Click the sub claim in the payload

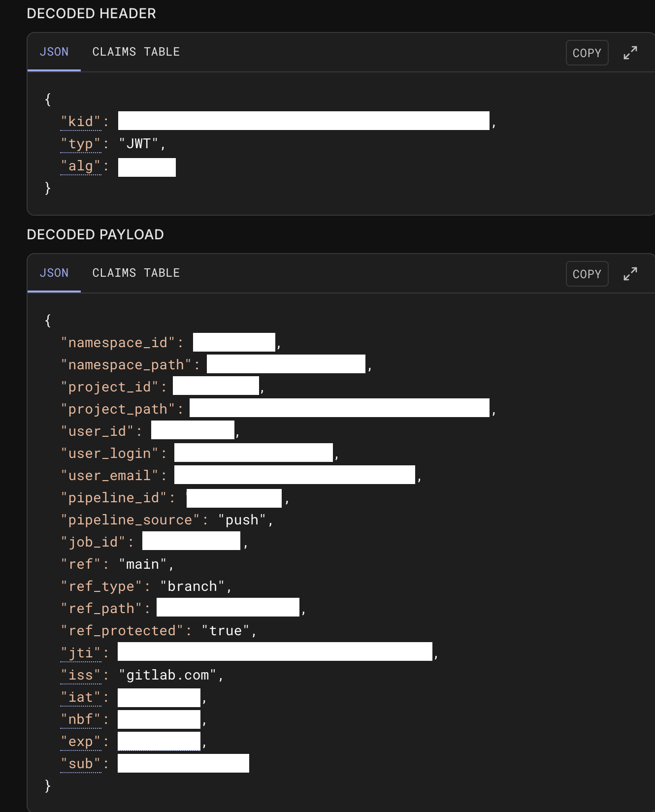[81, 763]
